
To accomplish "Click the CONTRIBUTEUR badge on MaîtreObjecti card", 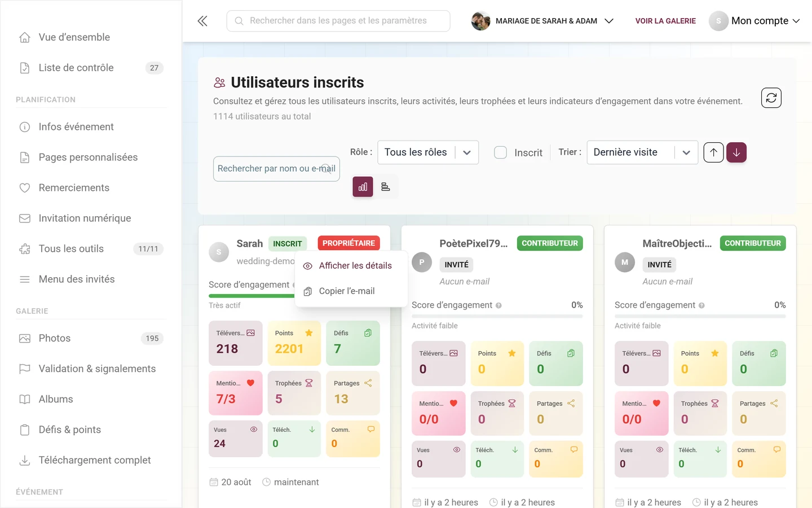I will coord(753,243).
